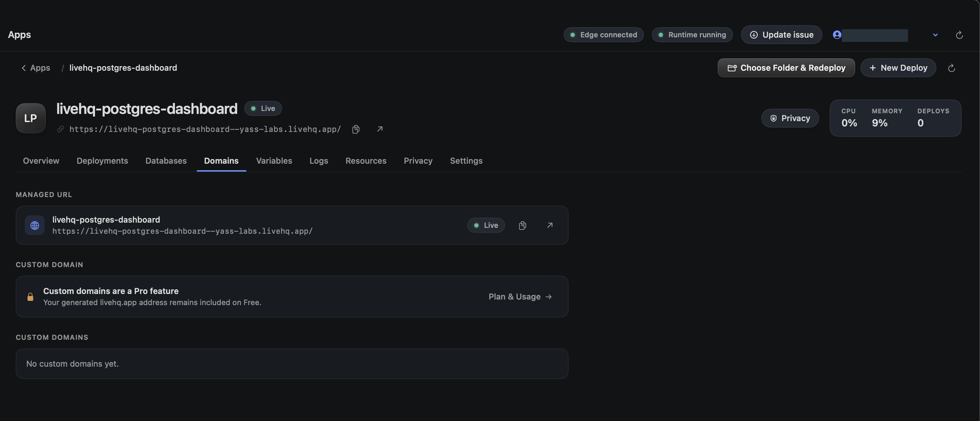The height and width of the screenshot is (421, 980).
Task: Click the LP app avatar tile
Action: 31,118
